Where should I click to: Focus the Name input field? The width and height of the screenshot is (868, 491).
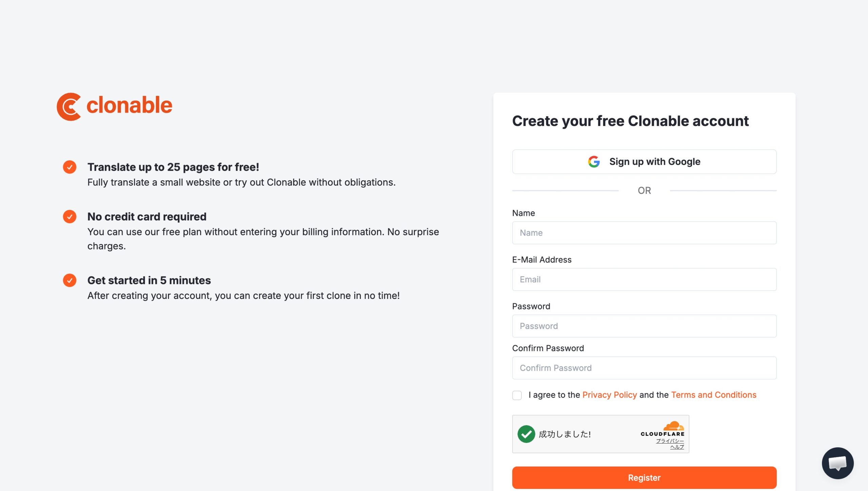click(x=644, y=233)
